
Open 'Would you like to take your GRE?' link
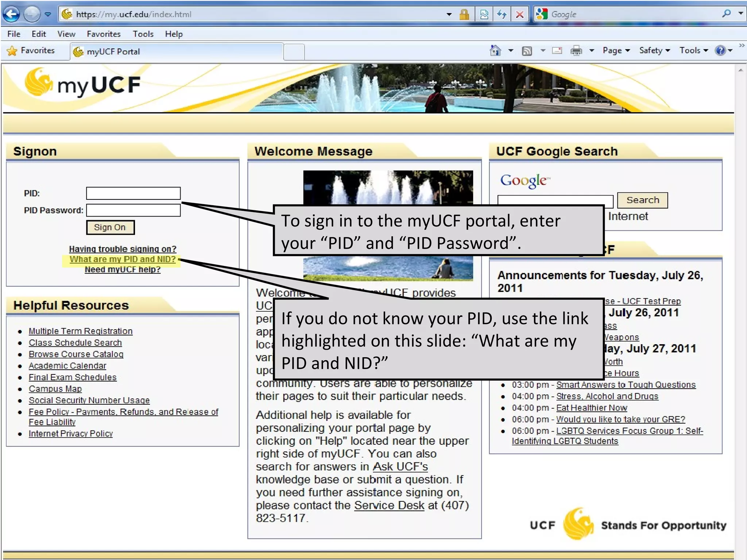pos(621,419)
